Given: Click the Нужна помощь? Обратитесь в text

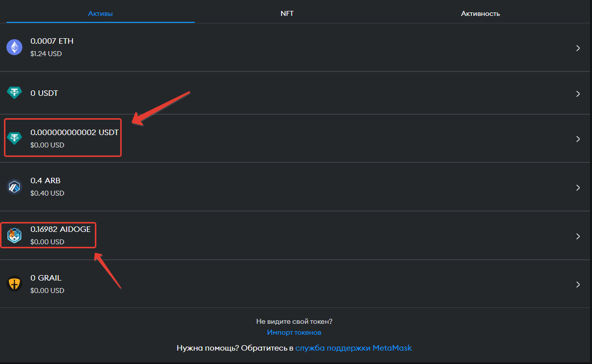Looking at the screenshot, I should point(235,348).
